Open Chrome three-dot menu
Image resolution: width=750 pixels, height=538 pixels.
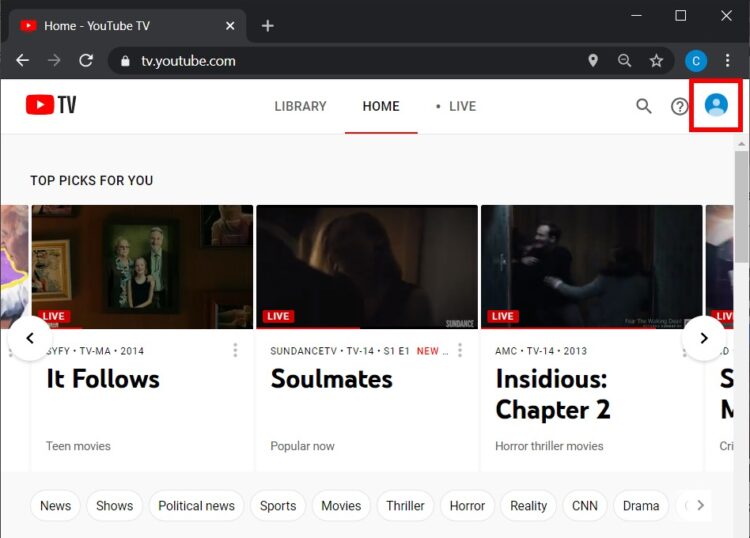(x=727, y=61)
